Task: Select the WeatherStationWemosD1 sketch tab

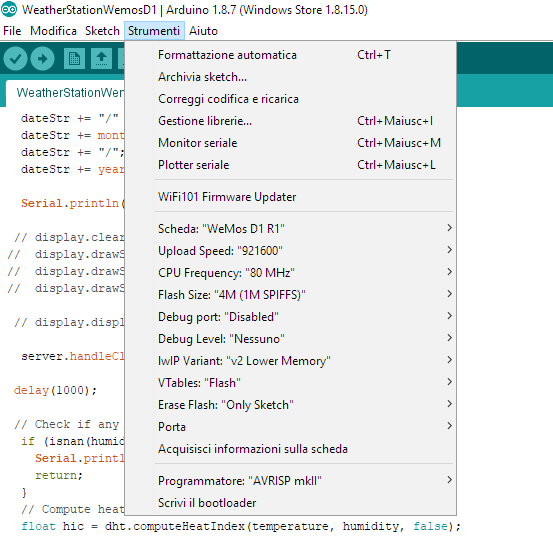Action: (x=66, y=93)
